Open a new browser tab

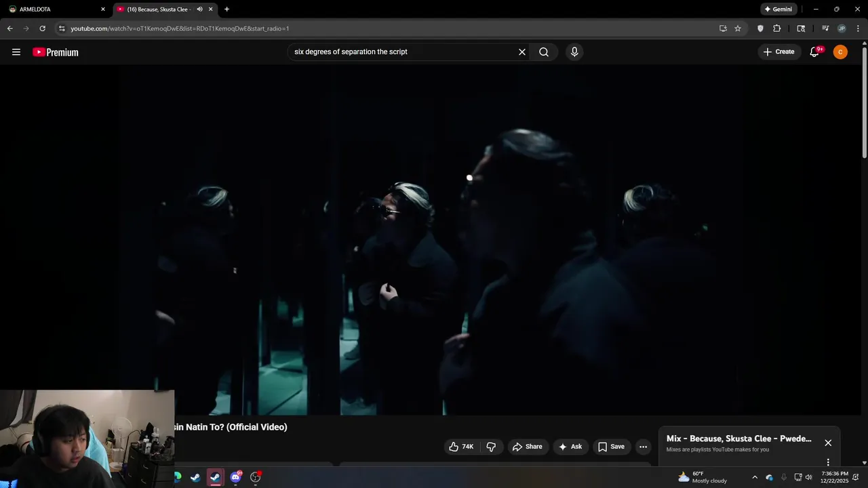click(226, 9)
